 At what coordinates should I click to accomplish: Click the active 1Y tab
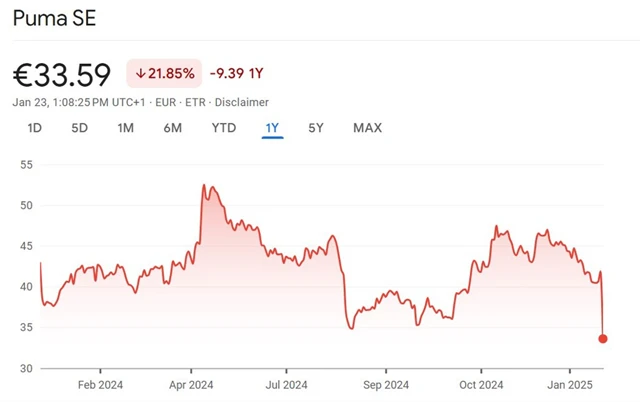click(x=272, y=128)
